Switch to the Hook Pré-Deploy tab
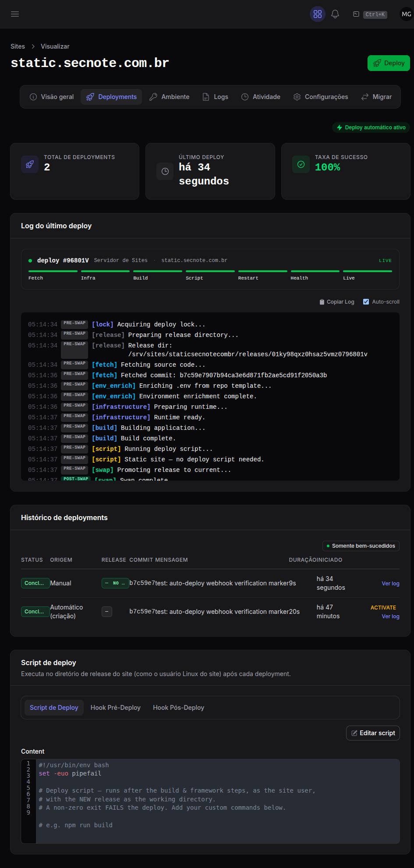The image size is (414, 868). coord(116,708)
